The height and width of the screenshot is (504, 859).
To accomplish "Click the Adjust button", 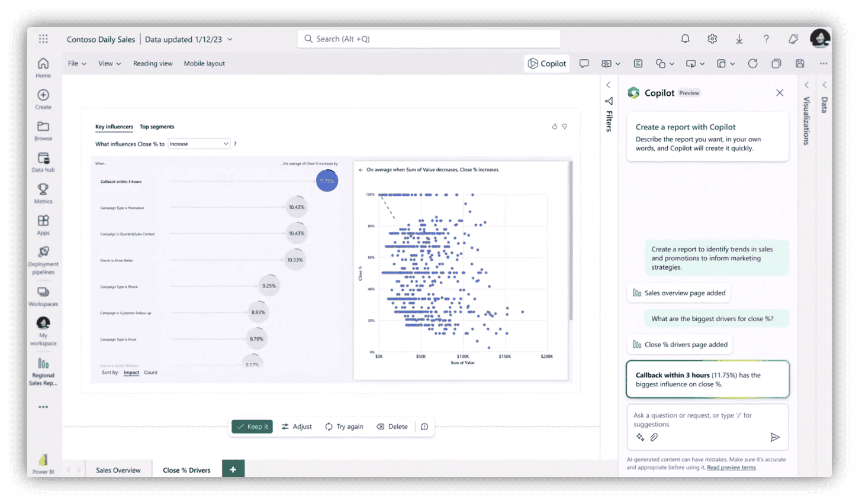I will [x=297, y=427].
